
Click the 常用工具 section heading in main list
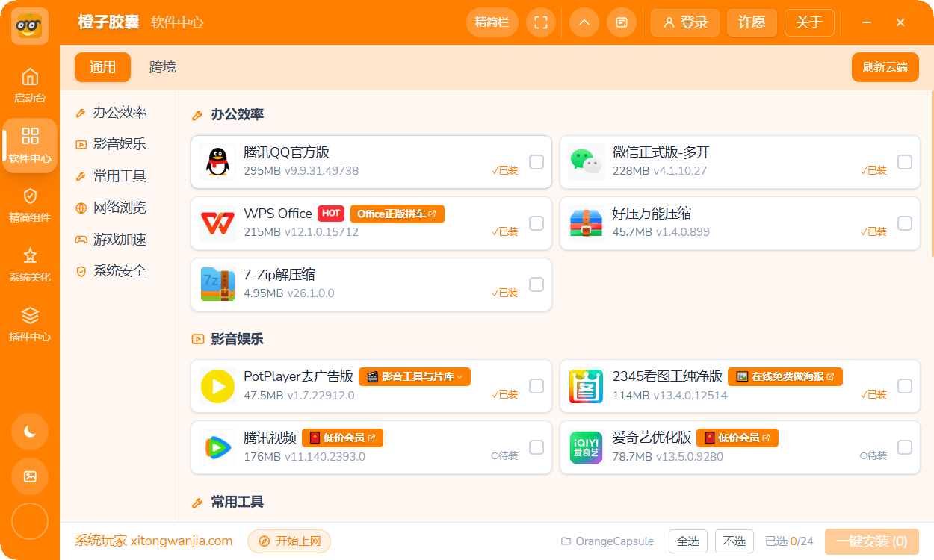pos(238,502)
